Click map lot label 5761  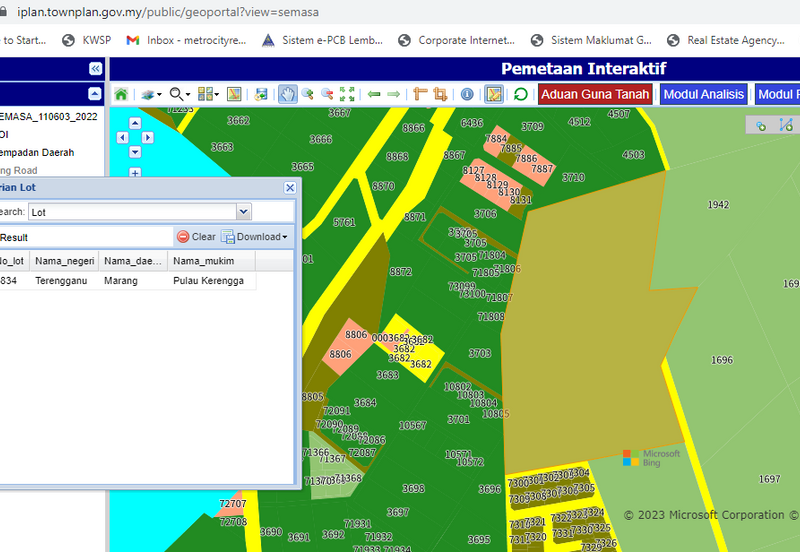tap(344, 222)
